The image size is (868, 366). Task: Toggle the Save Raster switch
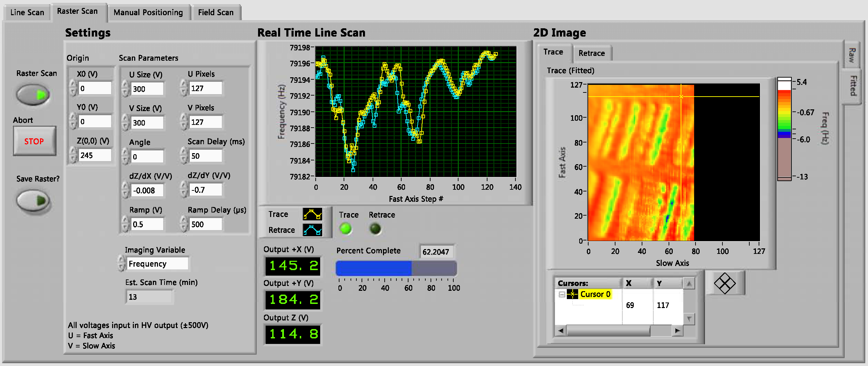tap(33, 200)
